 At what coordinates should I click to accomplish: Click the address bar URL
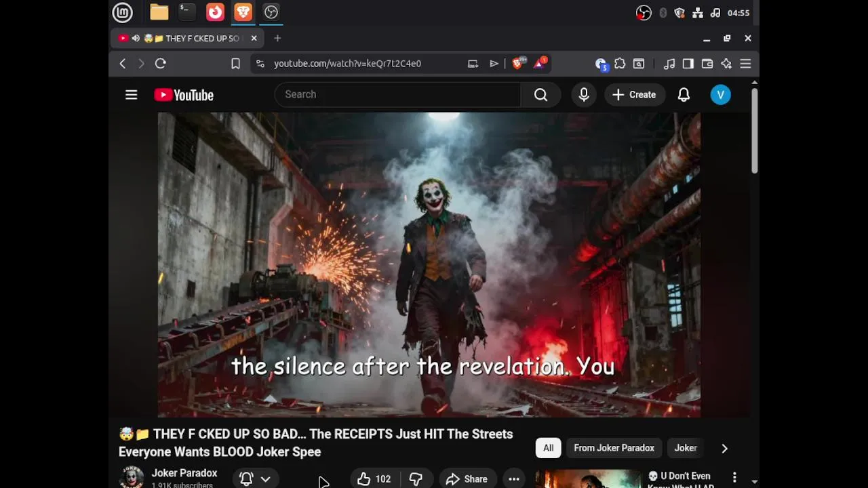tap(347, 63)
